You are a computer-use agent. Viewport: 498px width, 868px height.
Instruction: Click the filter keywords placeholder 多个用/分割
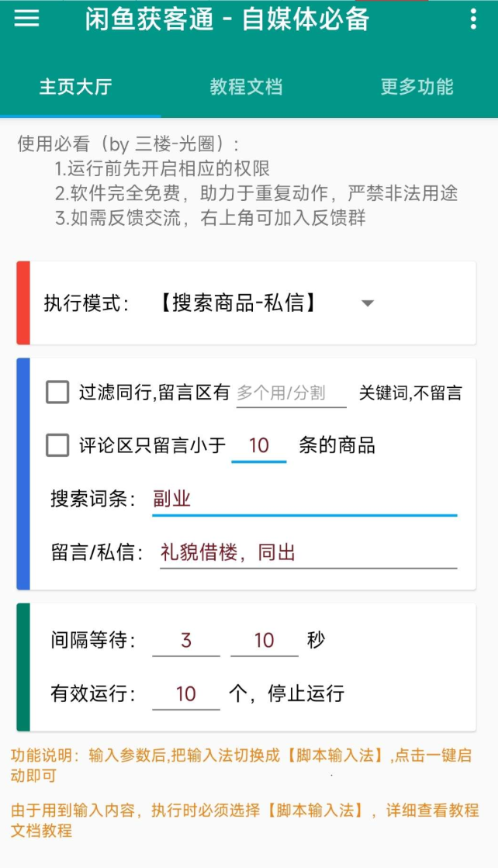(x=291, y=393)
